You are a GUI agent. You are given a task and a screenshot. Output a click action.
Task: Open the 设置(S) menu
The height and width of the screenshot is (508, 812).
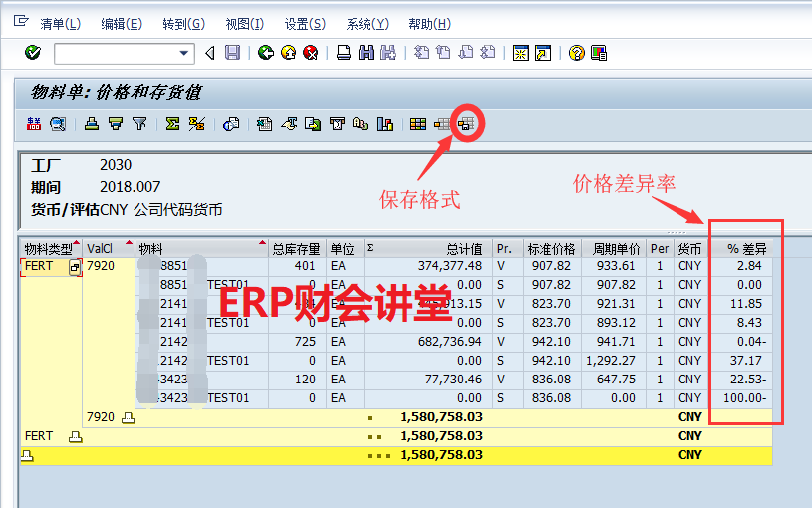(x=304, y=24)
